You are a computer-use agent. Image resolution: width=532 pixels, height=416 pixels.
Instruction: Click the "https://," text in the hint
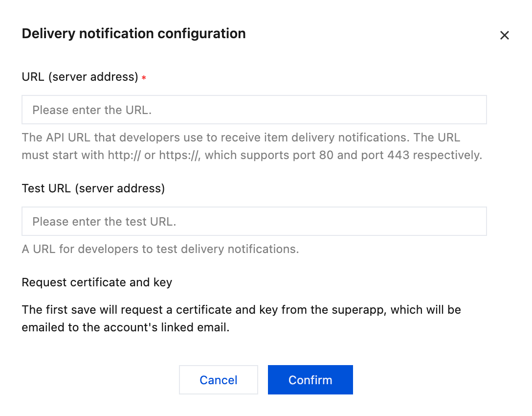click(x=180, y=155)
